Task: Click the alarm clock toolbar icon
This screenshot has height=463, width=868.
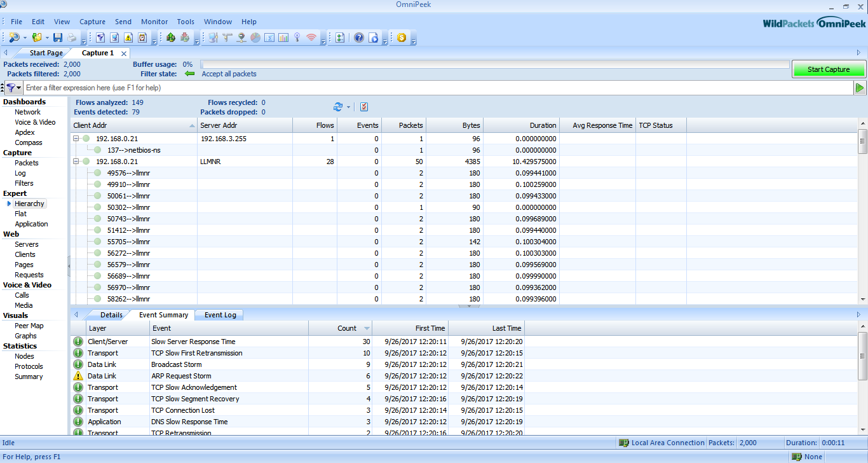Action: pos(142,38)
